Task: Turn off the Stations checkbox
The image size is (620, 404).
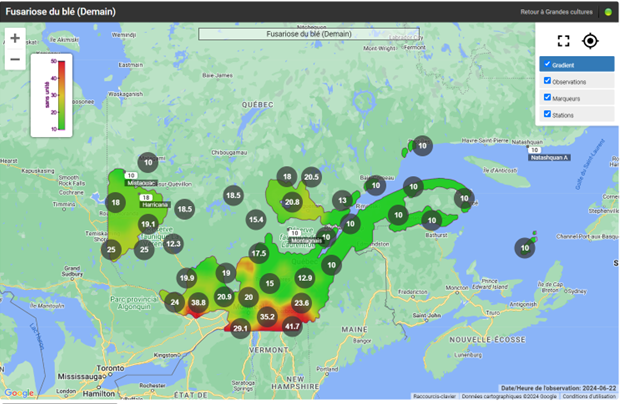Action: point(546,114)
